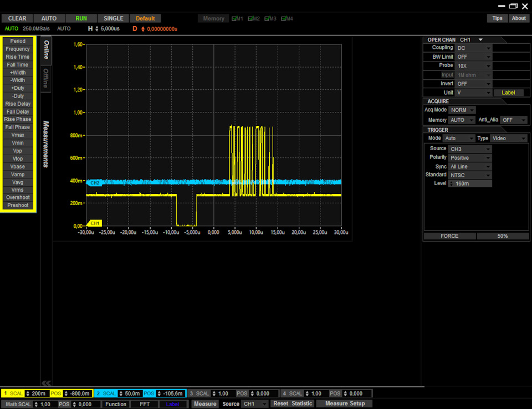Adjust channel 1 position stepper -800,0m
532x409 pixels.
tap(66, 393)
